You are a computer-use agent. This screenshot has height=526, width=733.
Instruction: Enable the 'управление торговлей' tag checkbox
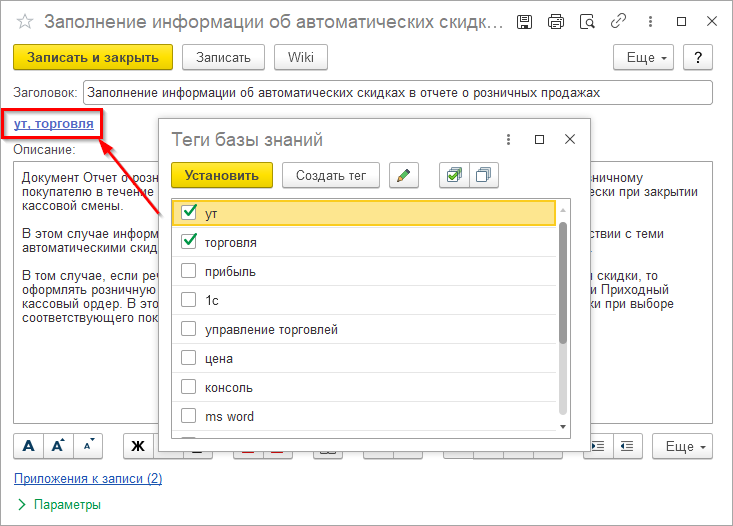click(189, 329)
